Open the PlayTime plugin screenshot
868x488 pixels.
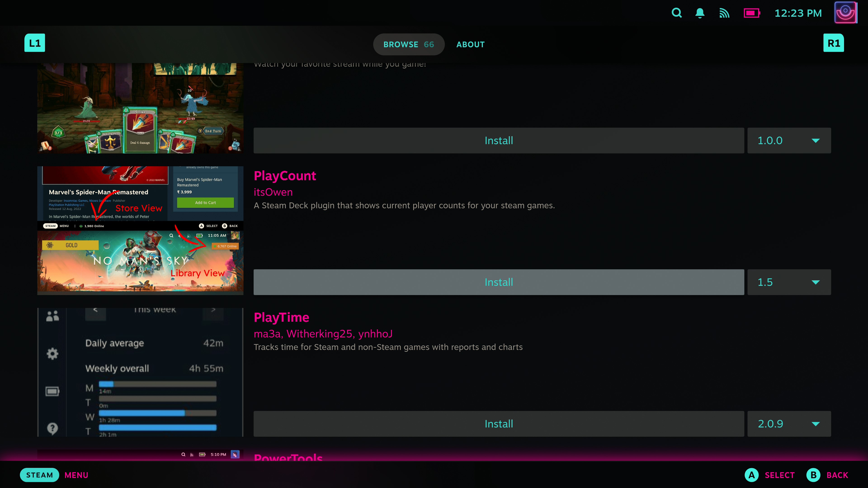coord(140,372)
